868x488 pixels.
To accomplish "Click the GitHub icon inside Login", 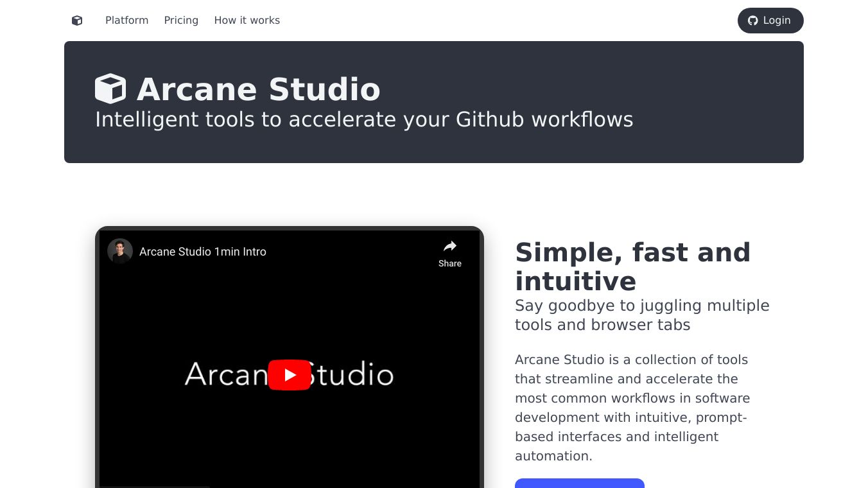I will pos(753,21).
